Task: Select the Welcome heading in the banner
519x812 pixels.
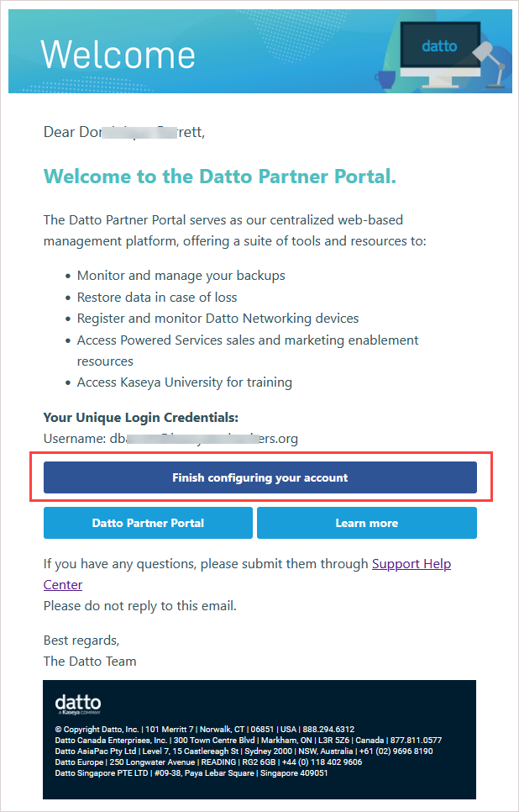Action: pyautogui.click(x=118, y=54)
